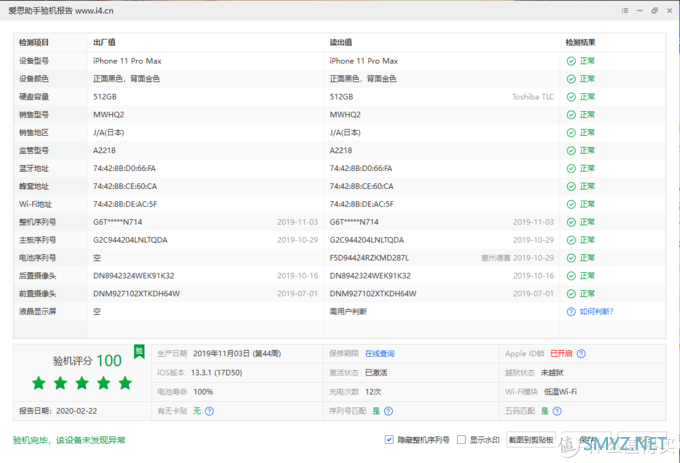Click the first green rating star
680x463 pixels.
39,383
